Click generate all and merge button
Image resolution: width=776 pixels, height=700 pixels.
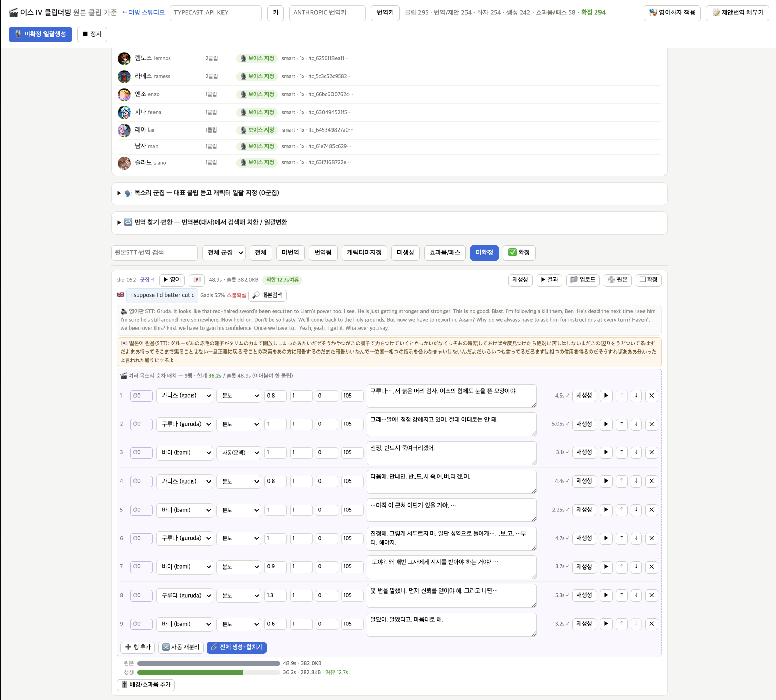click(x=236, y=647)
